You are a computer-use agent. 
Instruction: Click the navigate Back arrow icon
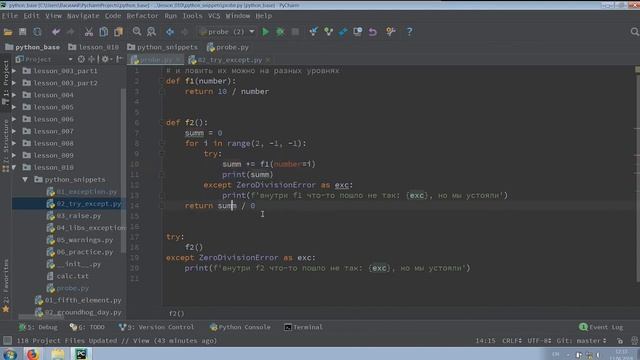tap(170, 32)
